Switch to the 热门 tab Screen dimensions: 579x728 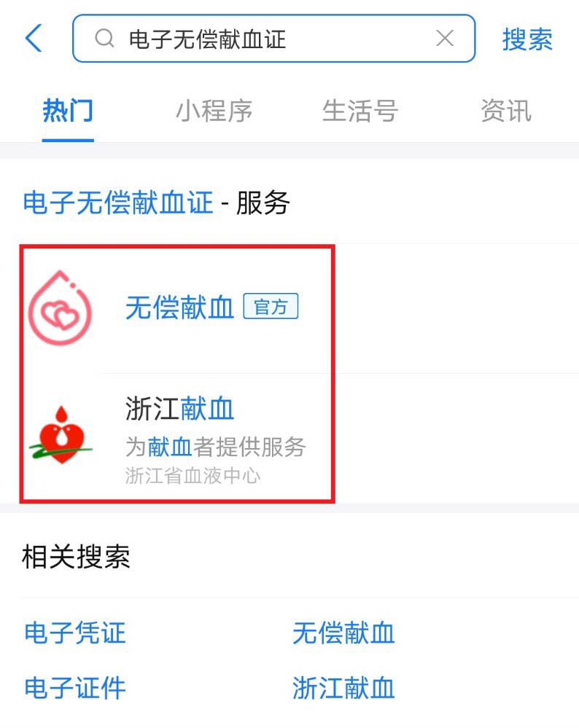pos(68,111)
